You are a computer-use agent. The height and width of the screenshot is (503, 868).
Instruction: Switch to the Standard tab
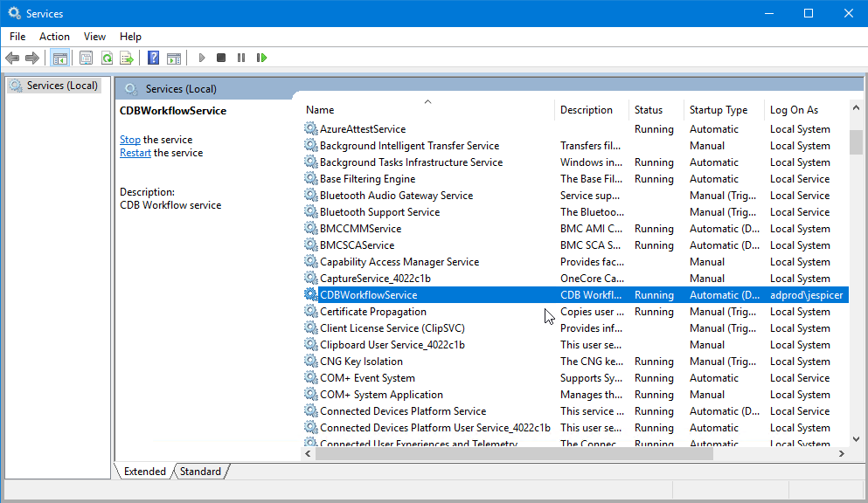[200, 472]
